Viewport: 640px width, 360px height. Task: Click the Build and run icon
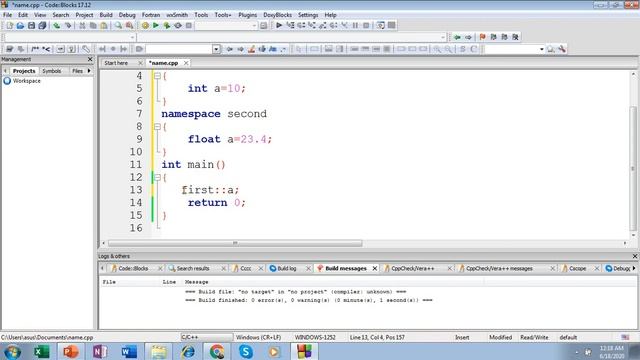click(167, 26)
